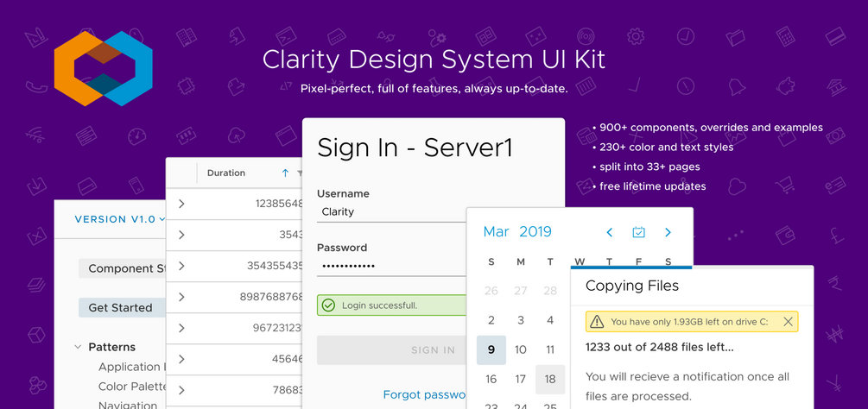Click the SIGN IN button
This screenshot has width=868, height=409.
tap(392, 349)
